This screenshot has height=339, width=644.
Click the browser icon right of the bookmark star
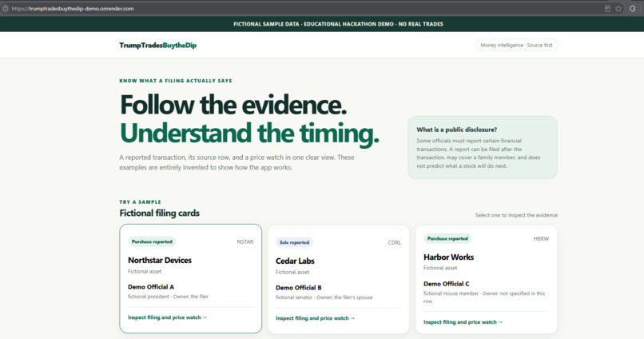[x=633, y=8]
